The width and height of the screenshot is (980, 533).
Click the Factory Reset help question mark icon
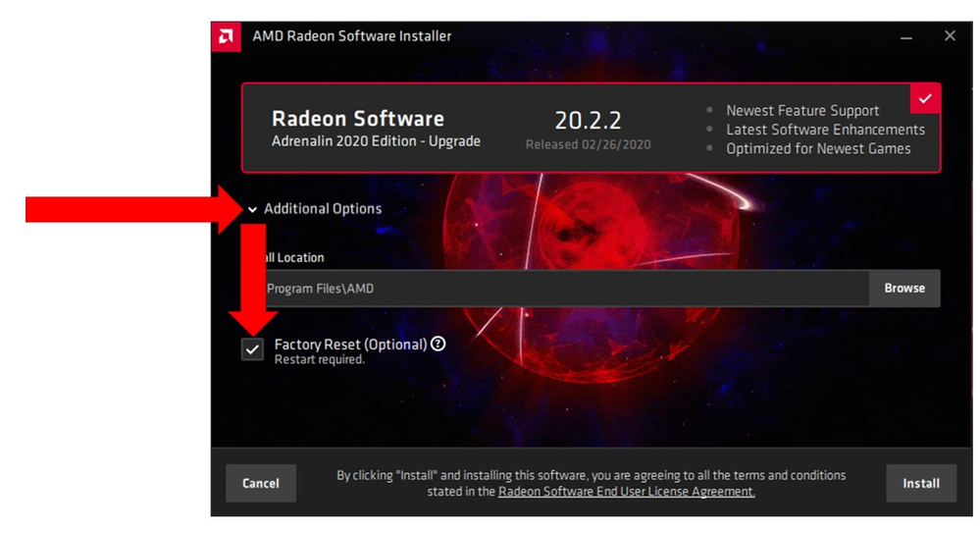438,344
